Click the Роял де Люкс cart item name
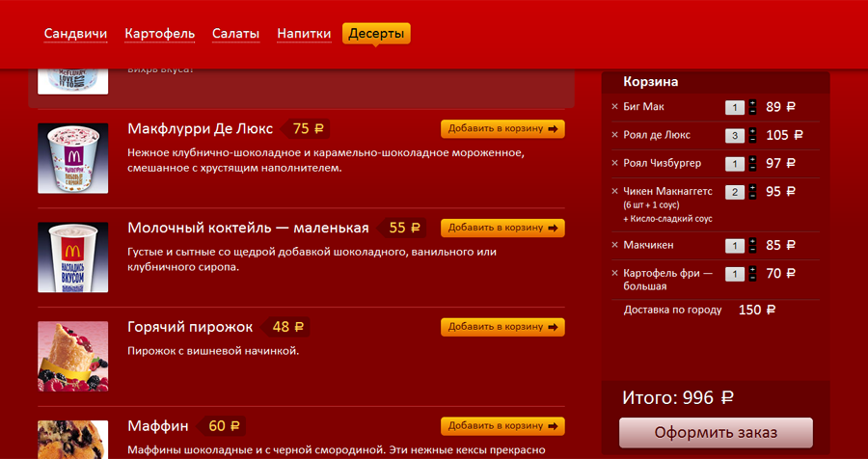Image resolution: width=868 pixels, height=459 pixels. tap(657, 135)
